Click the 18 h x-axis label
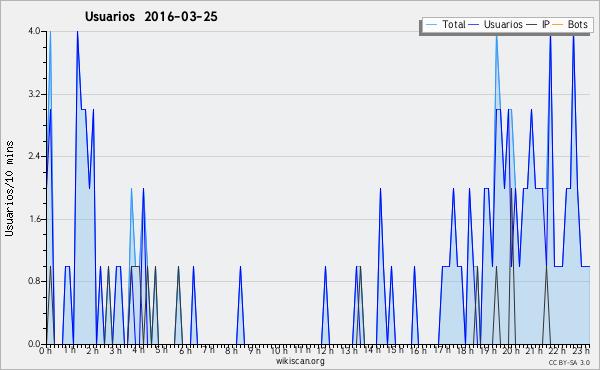The image size is (600, 370). pyautogui.click(x=465, y=350)
